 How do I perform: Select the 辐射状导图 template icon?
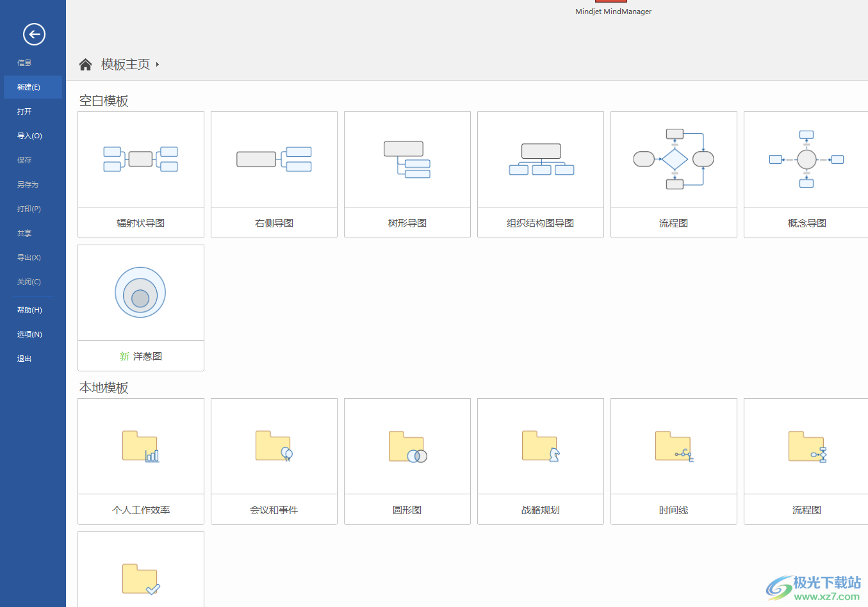[x=141, y=159]
